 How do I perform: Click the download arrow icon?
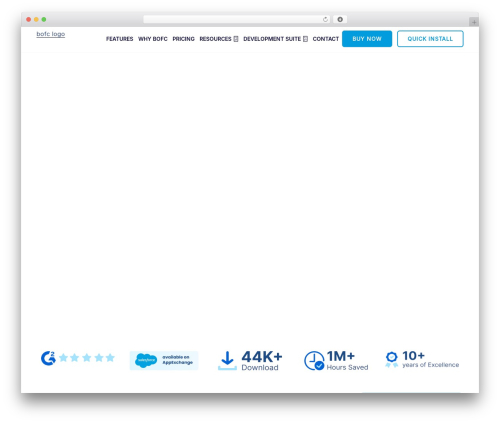coord(227,361)
